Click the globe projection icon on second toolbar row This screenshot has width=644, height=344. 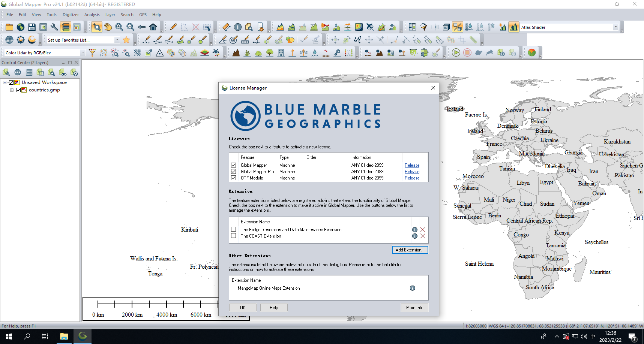coord(9,40)
